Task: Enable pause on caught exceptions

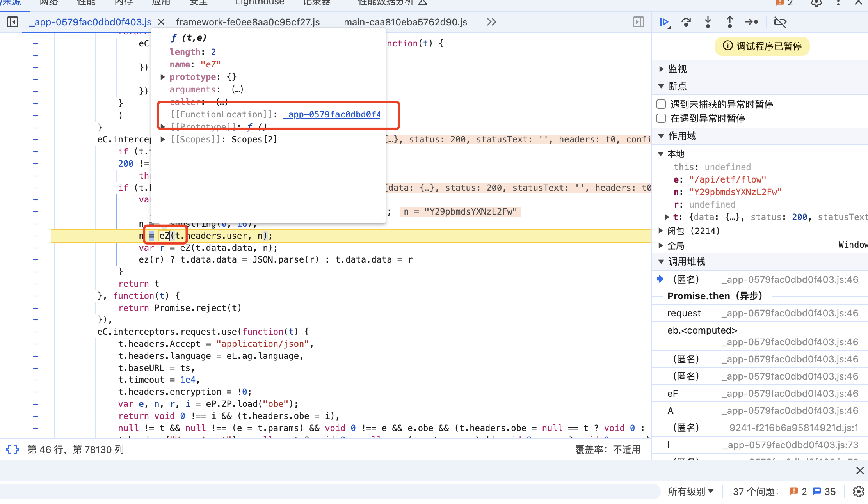Action: pos(661,118)
